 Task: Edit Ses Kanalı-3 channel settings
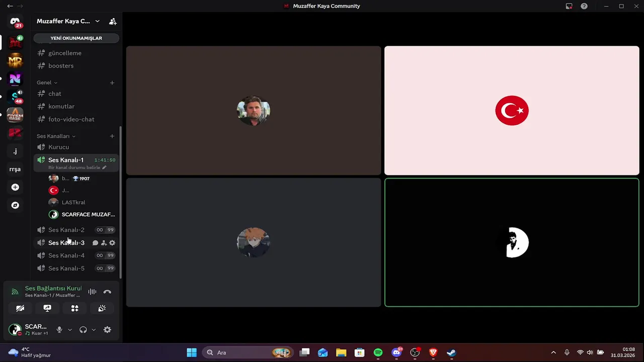coord(112,243)
